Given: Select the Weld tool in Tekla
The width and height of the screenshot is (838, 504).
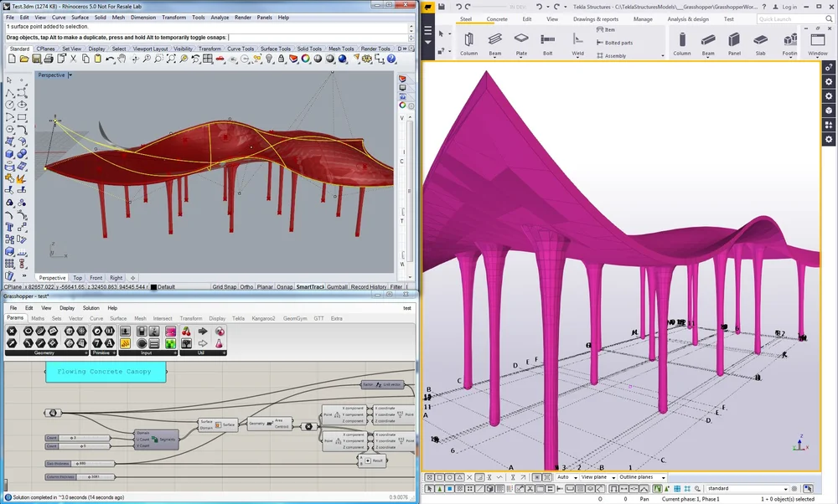Looking at the screenshot, I should [578, 40].
